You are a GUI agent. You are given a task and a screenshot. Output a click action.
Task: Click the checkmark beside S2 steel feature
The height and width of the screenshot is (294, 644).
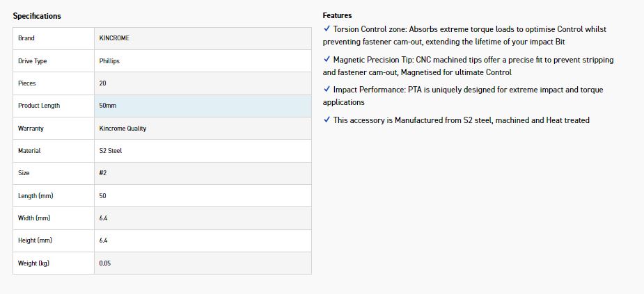coord(327,120)
